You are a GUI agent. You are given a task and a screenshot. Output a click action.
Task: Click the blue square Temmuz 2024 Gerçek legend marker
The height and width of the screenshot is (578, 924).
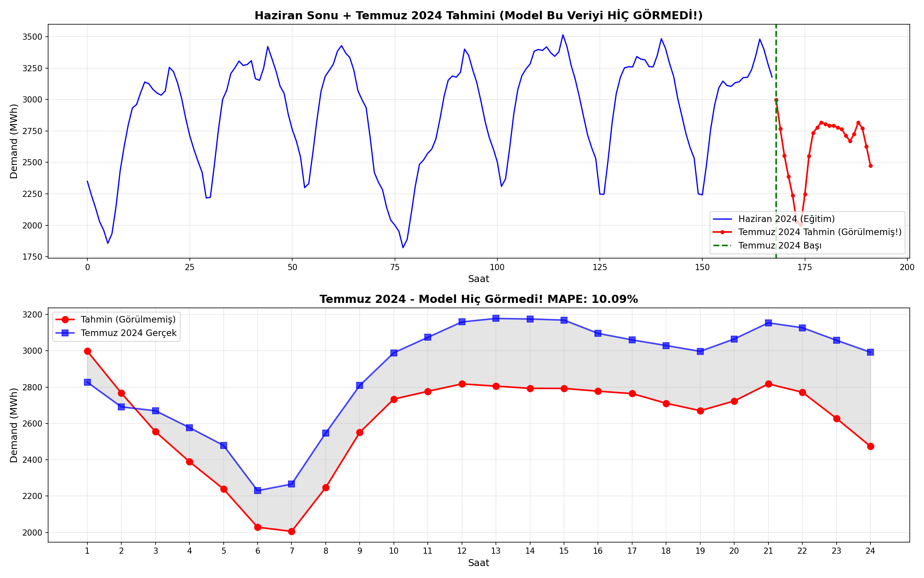click(x=65, y=333)
